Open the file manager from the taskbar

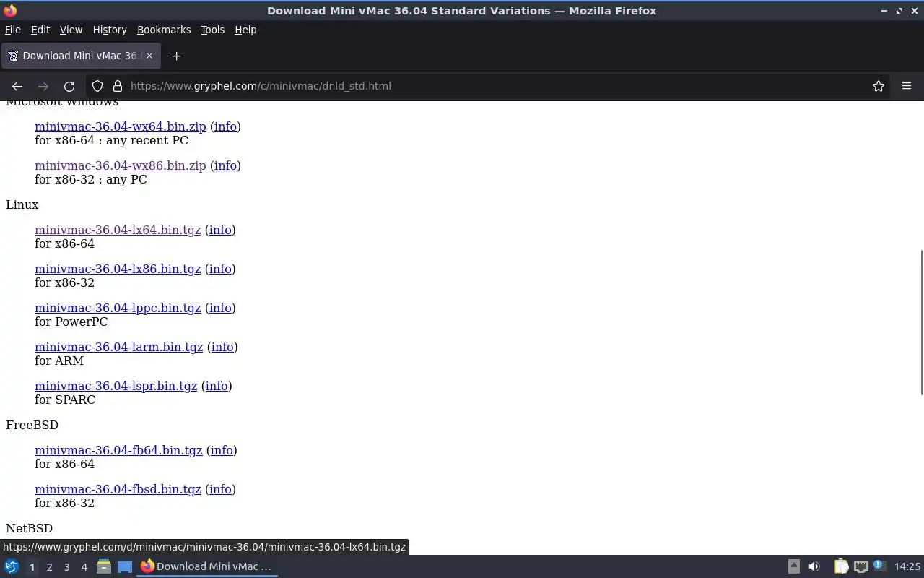(104, 566)
